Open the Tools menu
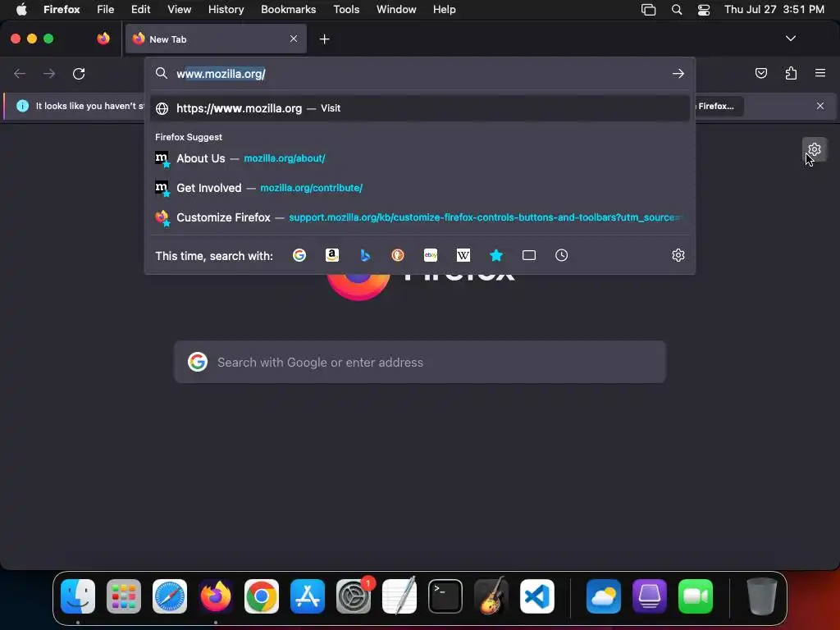This screenshot has height=630, width=840. [x=346, y=9]
